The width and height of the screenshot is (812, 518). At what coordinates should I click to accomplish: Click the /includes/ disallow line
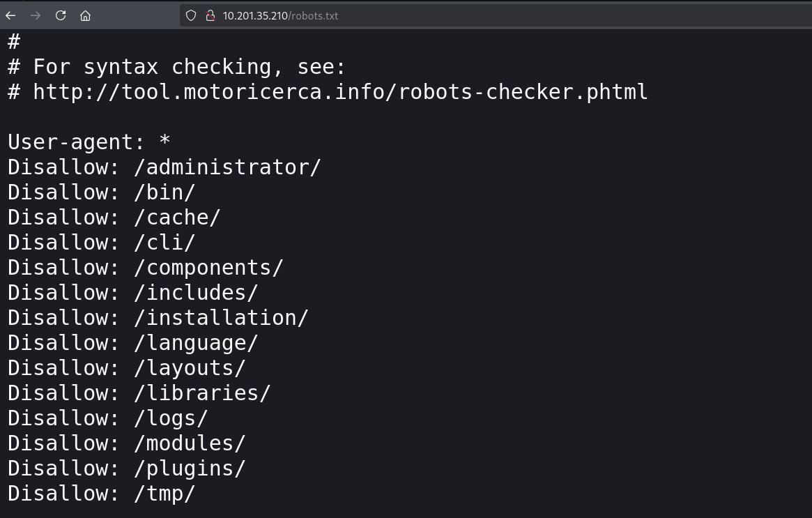pos(196,293)
